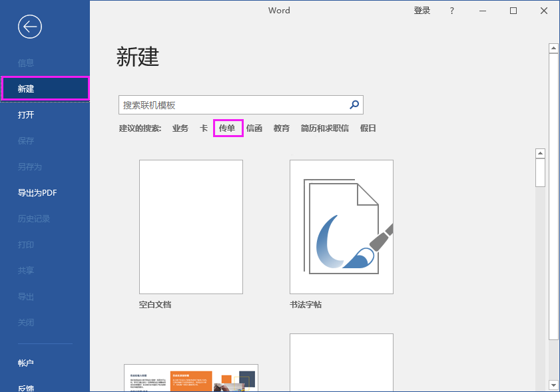Search suggested templates for 业务
The width and height of the screenshot is (560, 392).
180,128
